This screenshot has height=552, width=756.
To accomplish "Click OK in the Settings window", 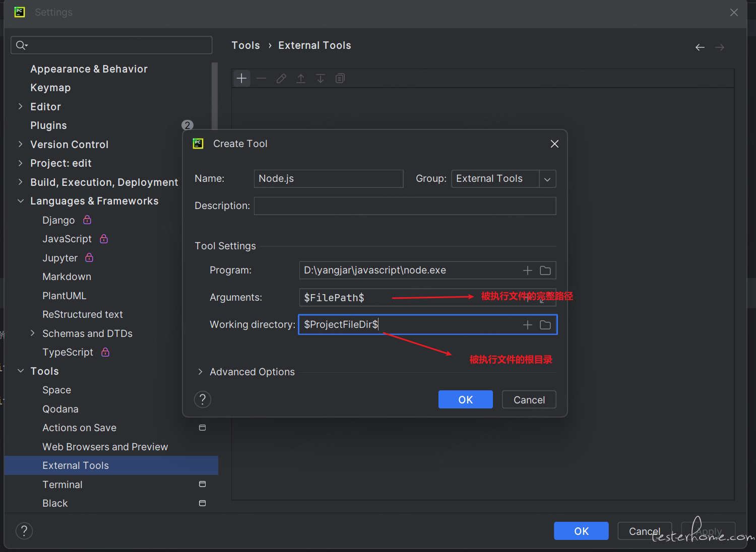I will coord(581,531).
